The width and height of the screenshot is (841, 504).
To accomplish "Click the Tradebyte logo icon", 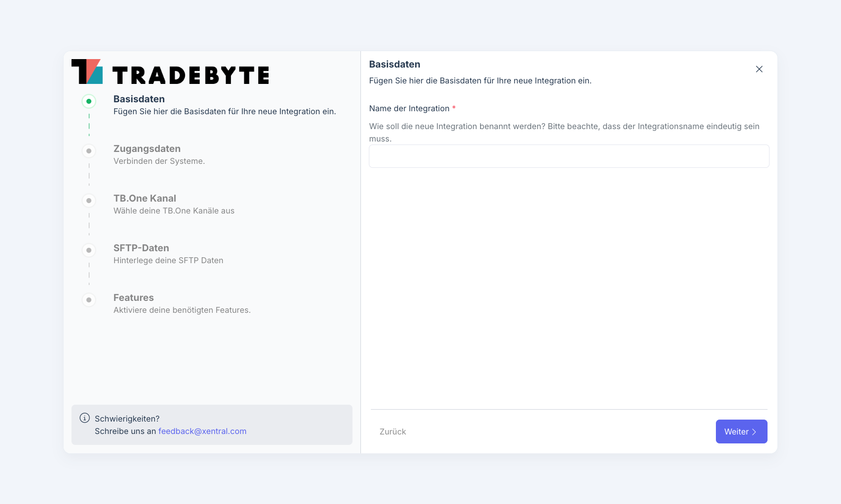I will click(x=87, y=72).
